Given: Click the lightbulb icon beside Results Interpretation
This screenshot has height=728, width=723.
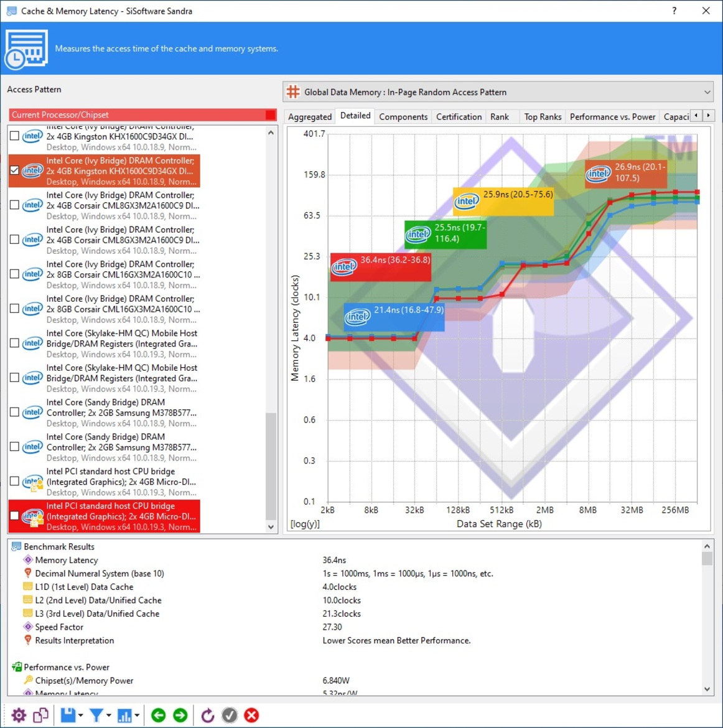Looking at the screenshot, I should 28,640.
